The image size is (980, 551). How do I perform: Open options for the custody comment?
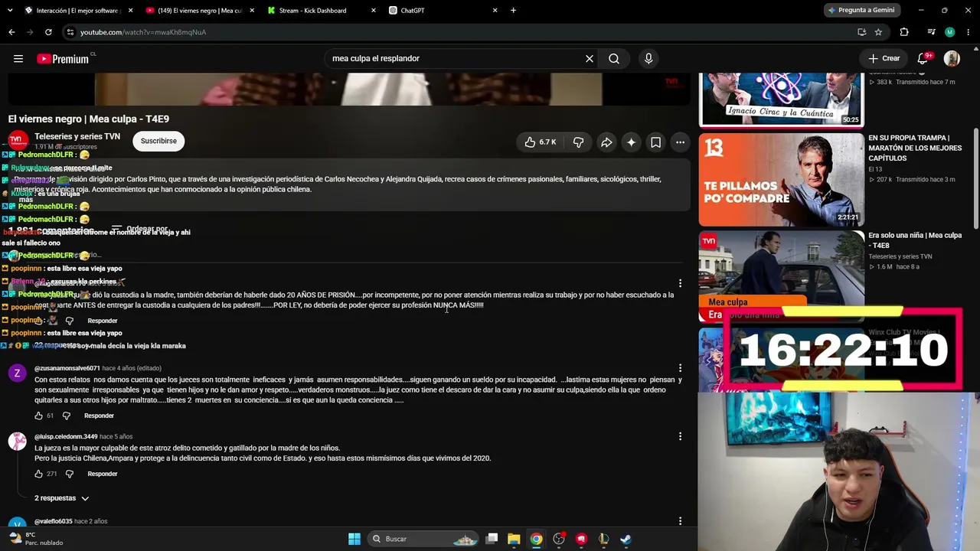click(680, 284)
